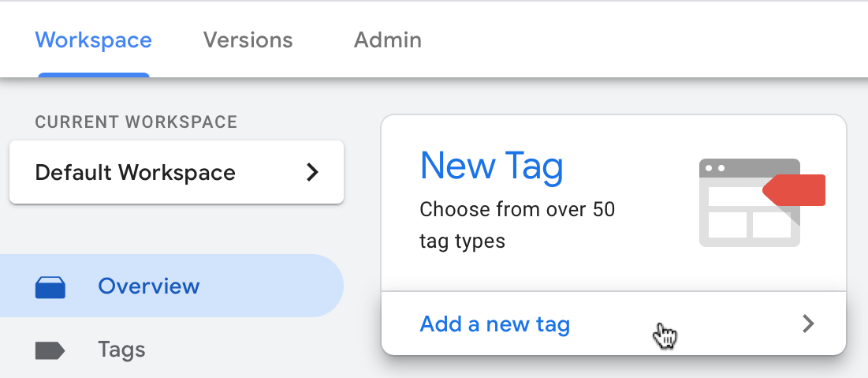This screenshot has height=378, width=868.
Task: Click the blue Overview drawer icon
Action: (x=50, y=287)
